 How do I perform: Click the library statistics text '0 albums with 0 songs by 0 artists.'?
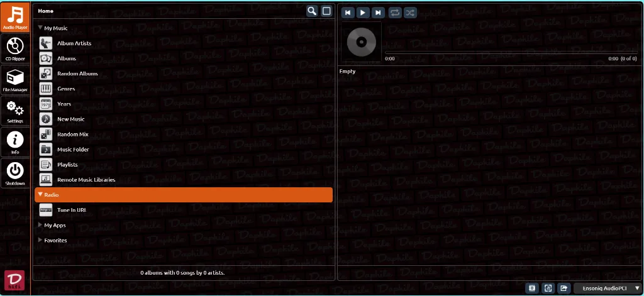182,273
